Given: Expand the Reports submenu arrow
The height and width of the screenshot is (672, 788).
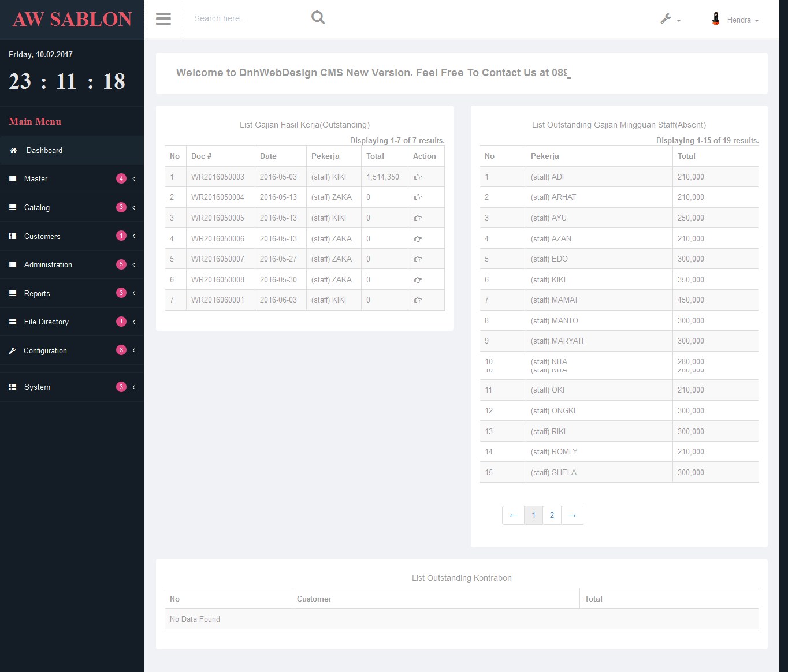Looking at the screenshot, I should (x=133, y=293).
